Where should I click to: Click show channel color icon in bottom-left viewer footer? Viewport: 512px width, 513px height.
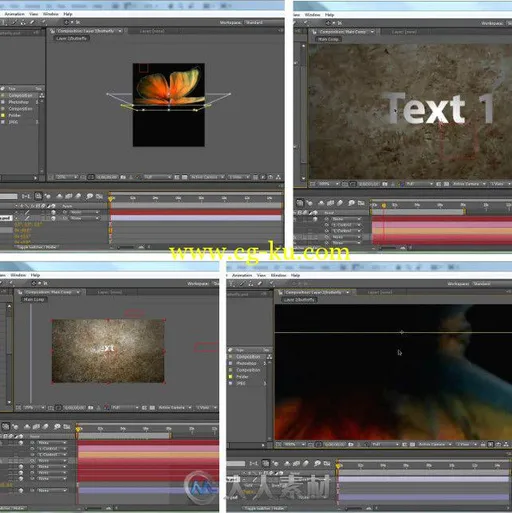click(106, 408)
